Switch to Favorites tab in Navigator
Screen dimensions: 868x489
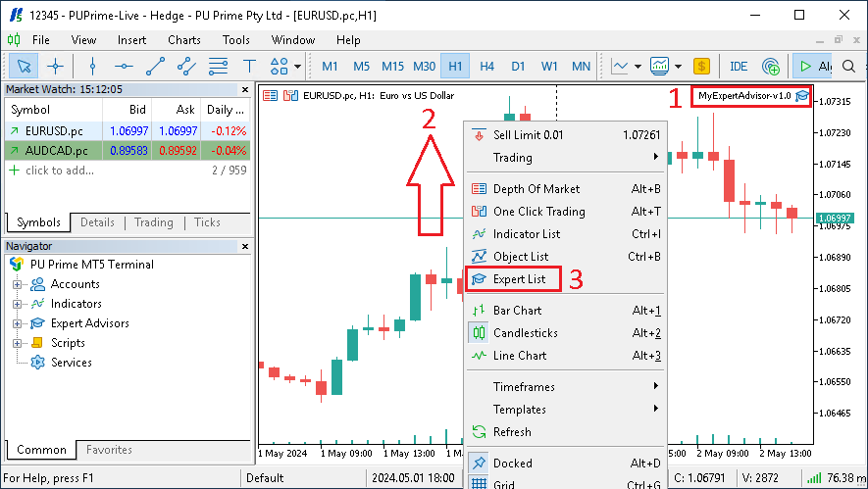pyautogui.click(x=109, y=450)
